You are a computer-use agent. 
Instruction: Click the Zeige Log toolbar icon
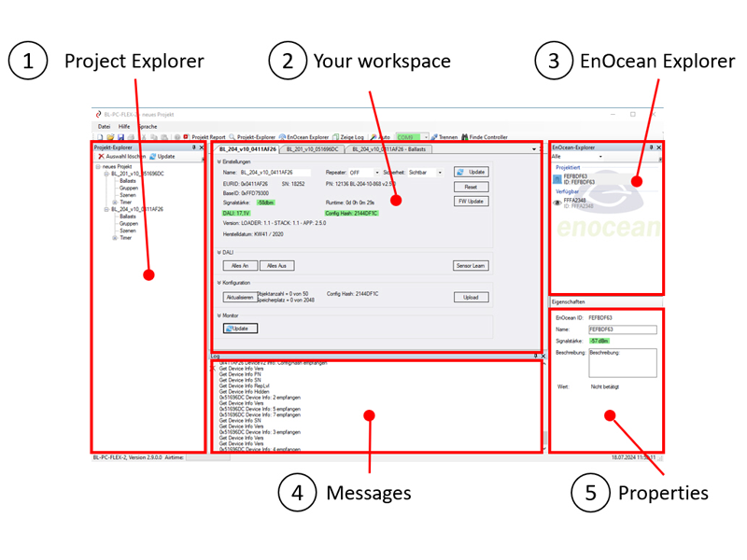(336, 137)
